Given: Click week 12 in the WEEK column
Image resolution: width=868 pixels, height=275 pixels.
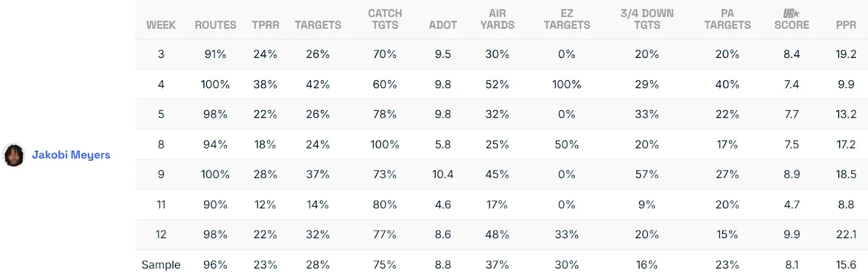Looking at the screenshot, I should (x=161, y=234).
